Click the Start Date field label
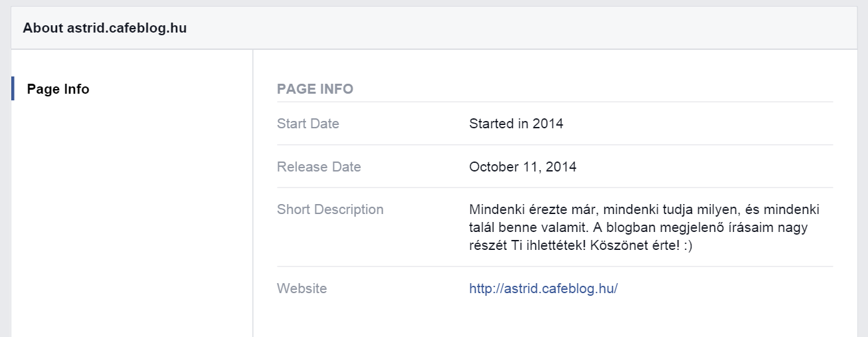Image resolution: width=868 pixels, height=337 pixels. (x=308, y=124)
